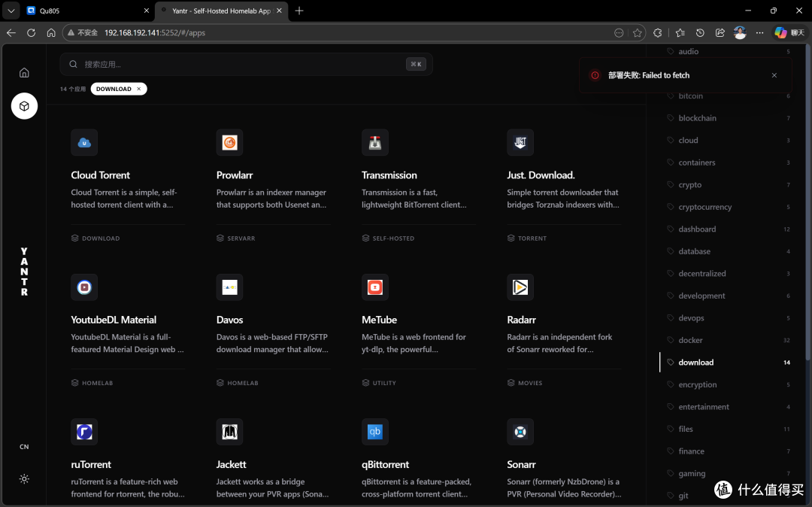This screenshot has height=507, width=812.
Task: Remove the DOWNLOAD filter chip
Action: tap(139, 89)
